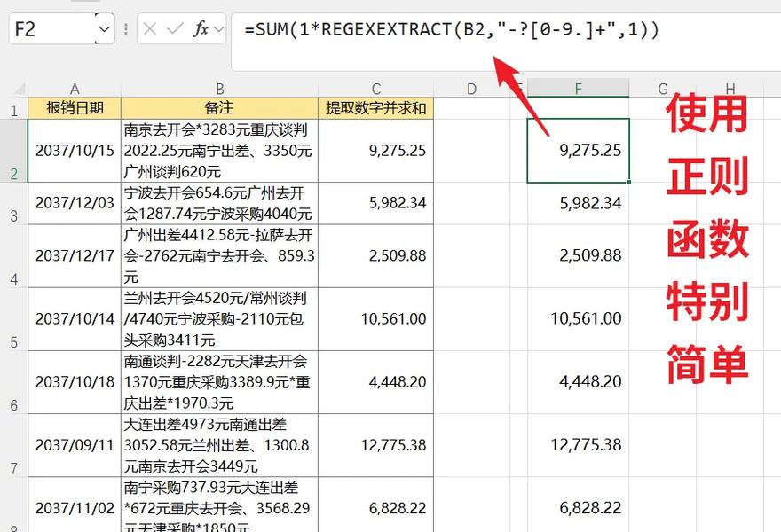Image resolution: width=781 pixels, height=532 pixels.
Task: Click note cell starting 宁波去开会654.6元
Action: pyautogui.click(x=220, y=203)
